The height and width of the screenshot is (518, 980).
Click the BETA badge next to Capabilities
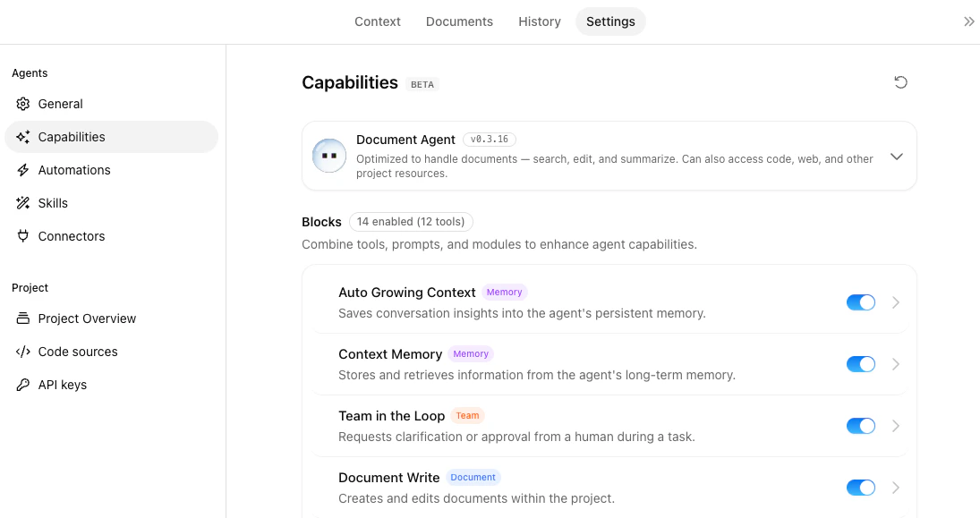(422, 84)
